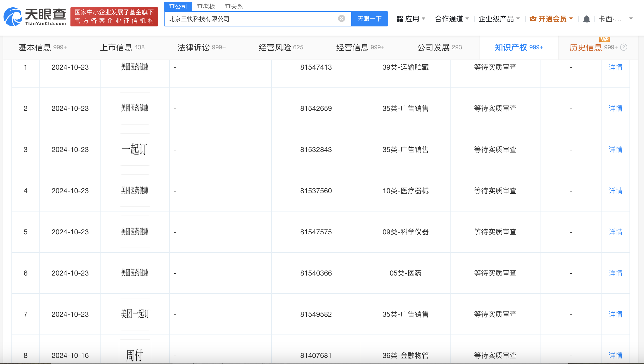The height and width of the screenshot is (364, 644).
Task: Click the TianYanCha logo
Action: pyautogui.click(x=35, y=17)
